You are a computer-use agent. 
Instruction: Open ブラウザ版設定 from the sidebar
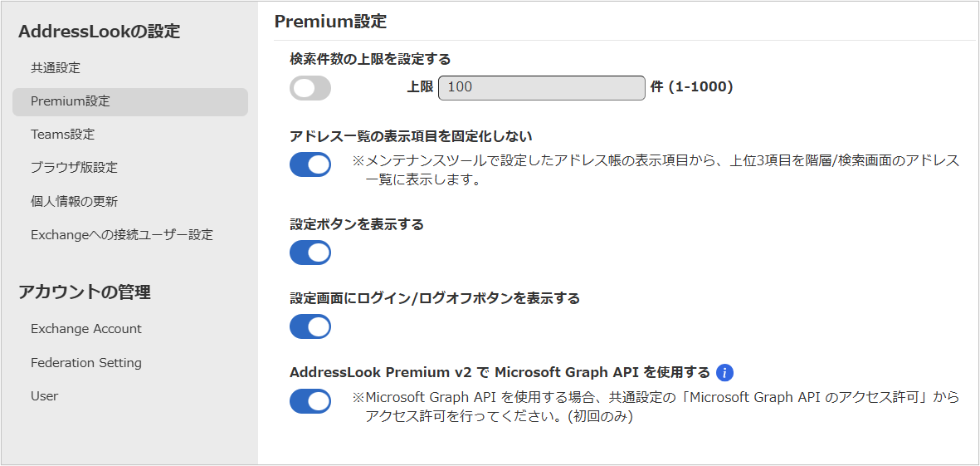point(74,168)
